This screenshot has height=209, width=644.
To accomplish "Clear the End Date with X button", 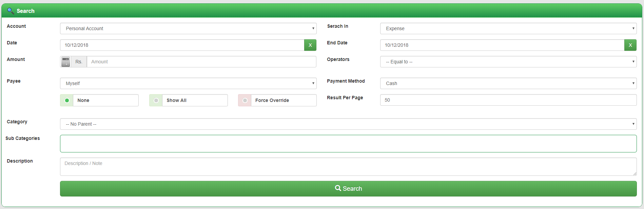I will tap(630, 45).
